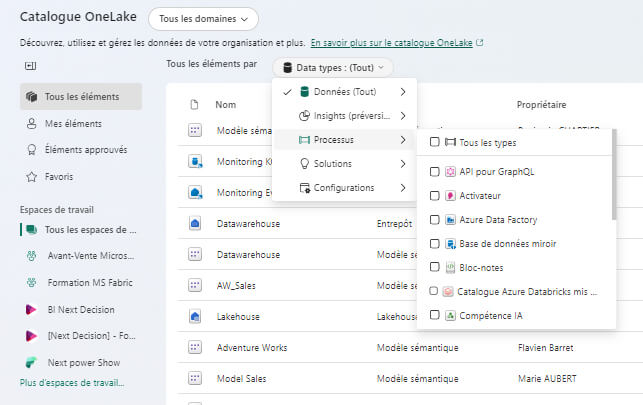Go to Éléments approuvés
The width and height of the screenshot is (643, 405).
point(81,150)
